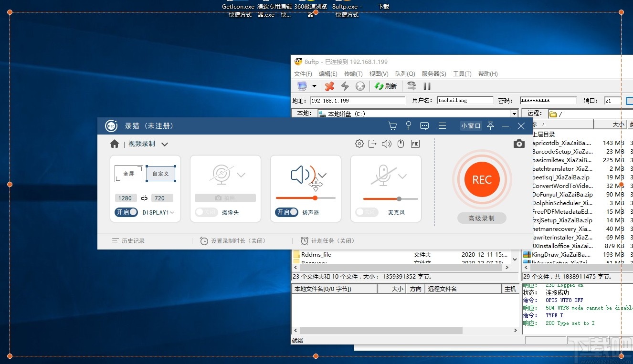Expand the 视频录制 mode dropdown

pyautogui.click(x=165, y=144)
